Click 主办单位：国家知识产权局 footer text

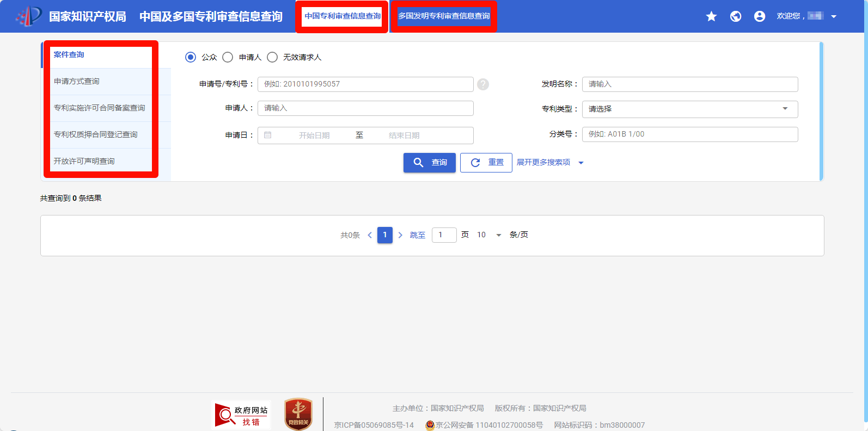[x=438, y=408]
